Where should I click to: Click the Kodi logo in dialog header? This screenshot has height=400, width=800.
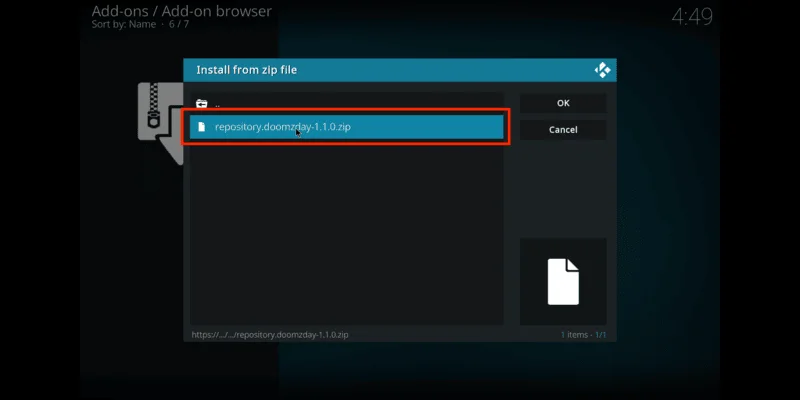(x=602, y=70)
